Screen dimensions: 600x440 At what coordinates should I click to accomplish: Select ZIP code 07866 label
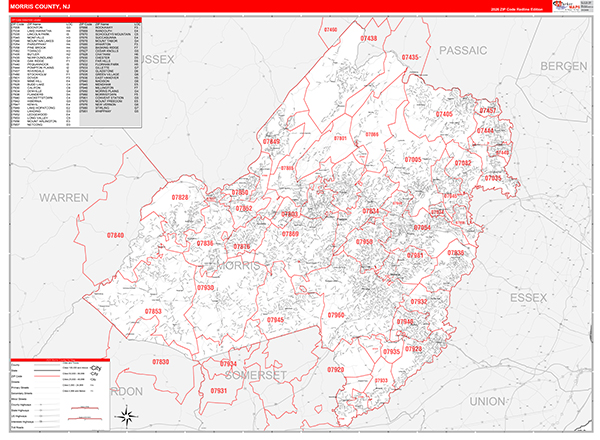point(372,134)
